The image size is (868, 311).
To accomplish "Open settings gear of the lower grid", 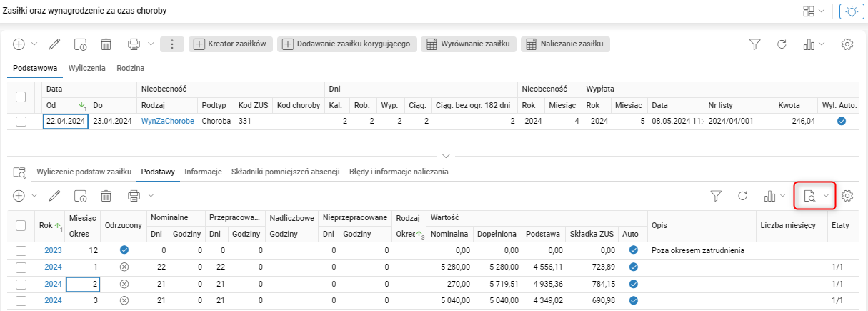I will pos(848,195).
